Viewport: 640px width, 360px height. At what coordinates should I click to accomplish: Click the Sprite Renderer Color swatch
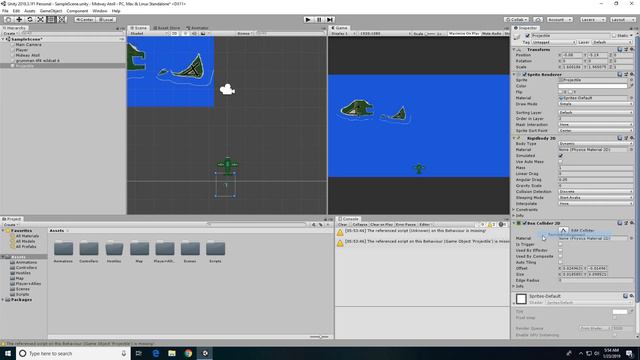click(x=593, y=86)
